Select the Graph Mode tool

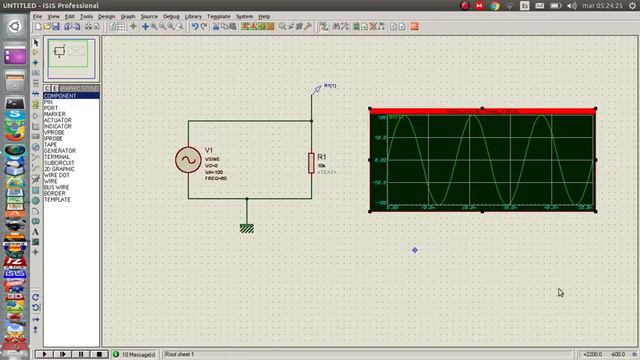[x=36, y=127]
